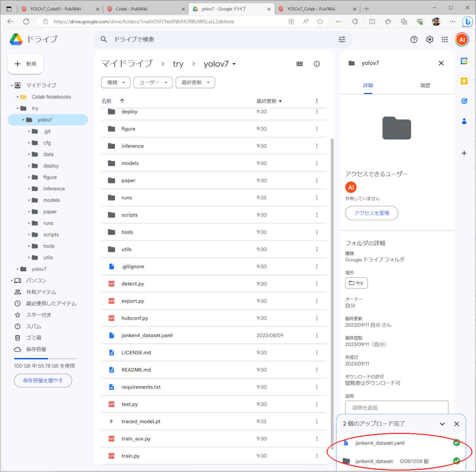This screenshot has width=476, height=472.
Task: Click the 説明を追加 description field
Action: 396,408
